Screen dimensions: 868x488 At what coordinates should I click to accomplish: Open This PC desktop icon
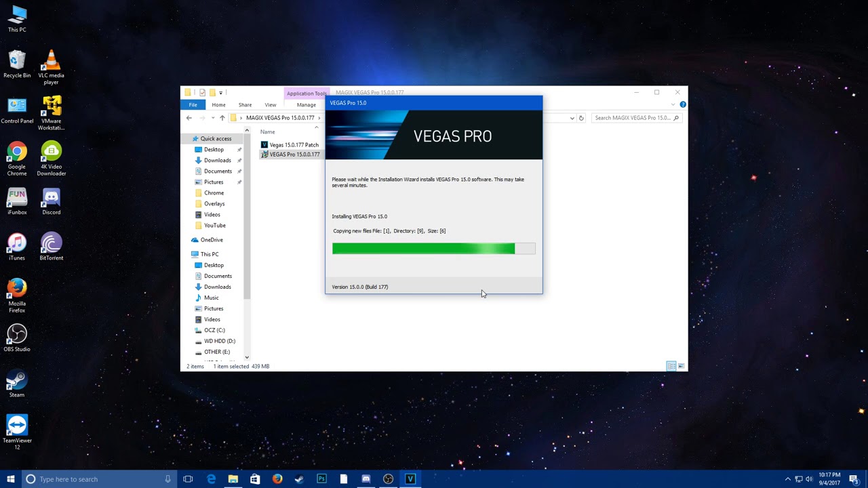[x=17, y=18]
